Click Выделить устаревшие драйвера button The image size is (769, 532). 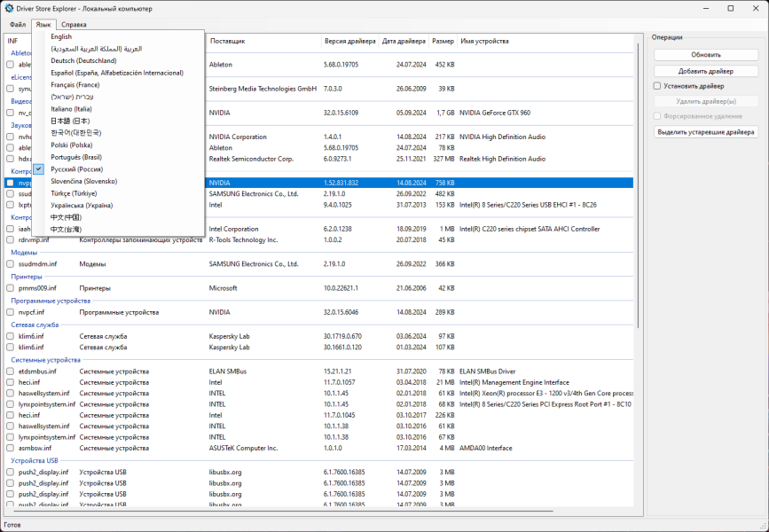coord(706,132)
